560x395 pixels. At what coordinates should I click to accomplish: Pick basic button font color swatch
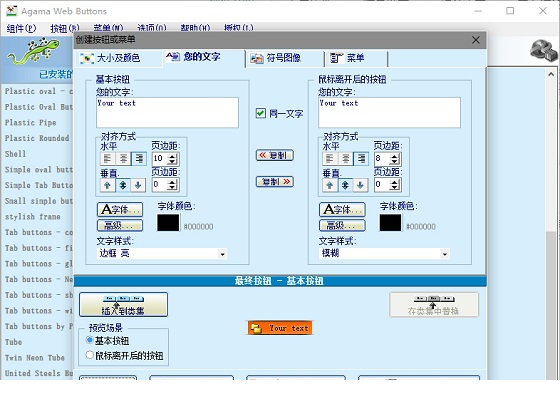(168, 222)
